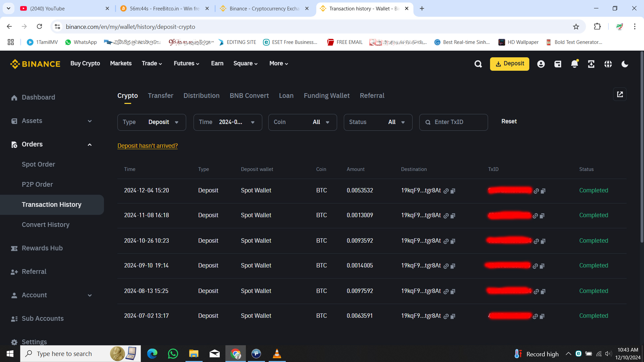This screenshot has width=644, height=362.
Task: Open the search magnifier in Binance header
Action: pyautogui.click(x=478, y=64)
